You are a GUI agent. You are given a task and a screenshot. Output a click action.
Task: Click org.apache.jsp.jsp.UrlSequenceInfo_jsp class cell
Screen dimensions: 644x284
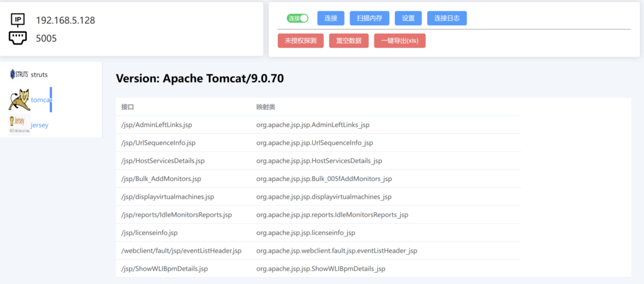coord(314,143)
